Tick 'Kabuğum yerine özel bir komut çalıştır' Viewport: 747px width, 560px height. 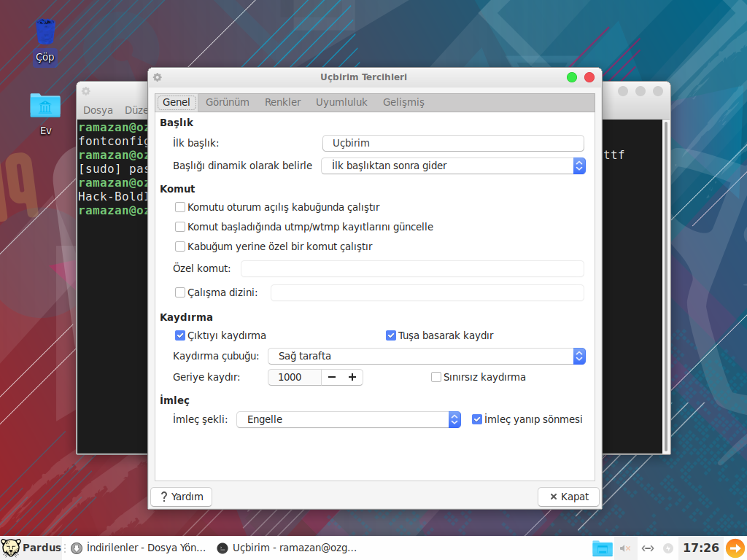pos(180,246)
